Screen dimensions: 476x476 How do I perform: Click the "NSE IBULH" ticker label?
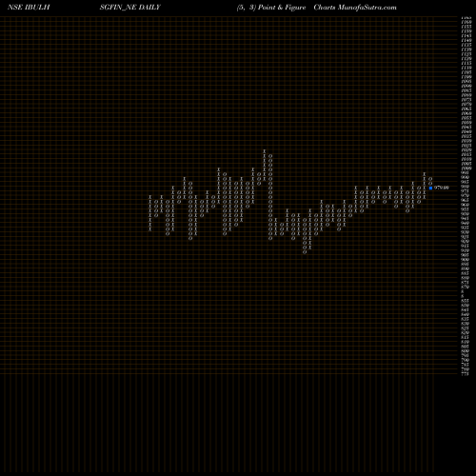coord(29,8)
